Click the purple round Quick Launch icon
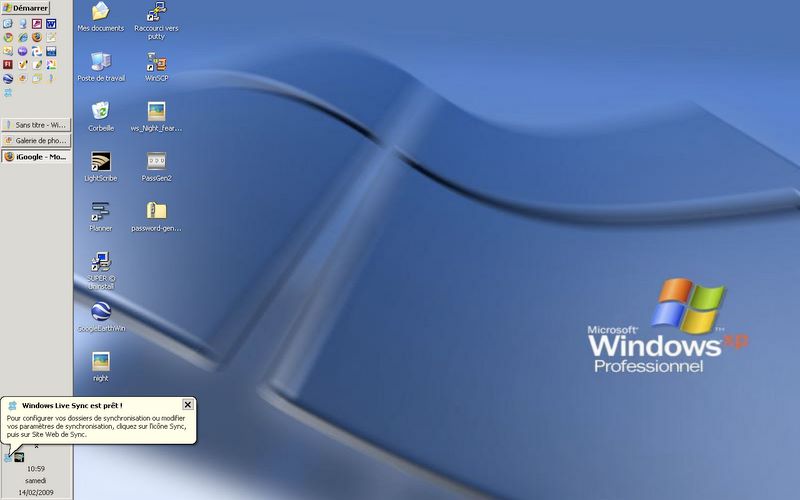Image resolution: width=800 pixels, height=500 pixels. tap(22, 52)
